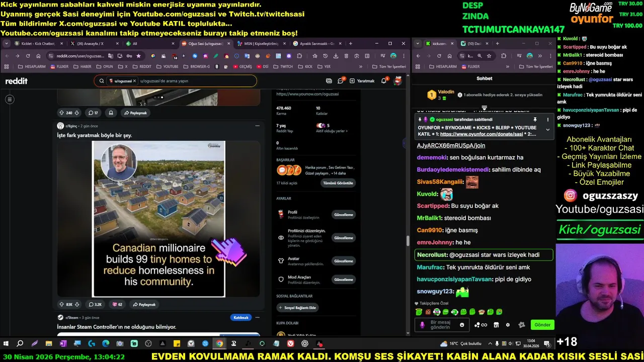
Task: Click Sosyal Bağlantı Ekle button
Action: pyautogui.click(x=297, y=308)
